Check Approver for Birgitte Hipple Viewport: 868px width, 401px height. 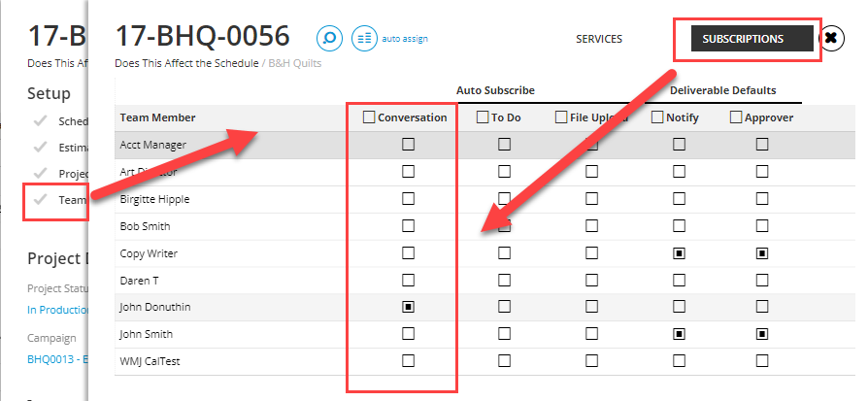point(762,198)
